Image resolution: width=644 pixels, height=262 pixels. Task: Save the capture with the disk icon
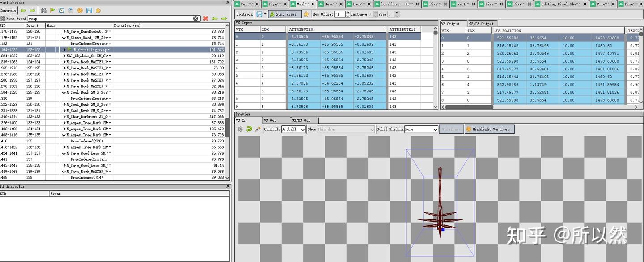click(89, 10)
